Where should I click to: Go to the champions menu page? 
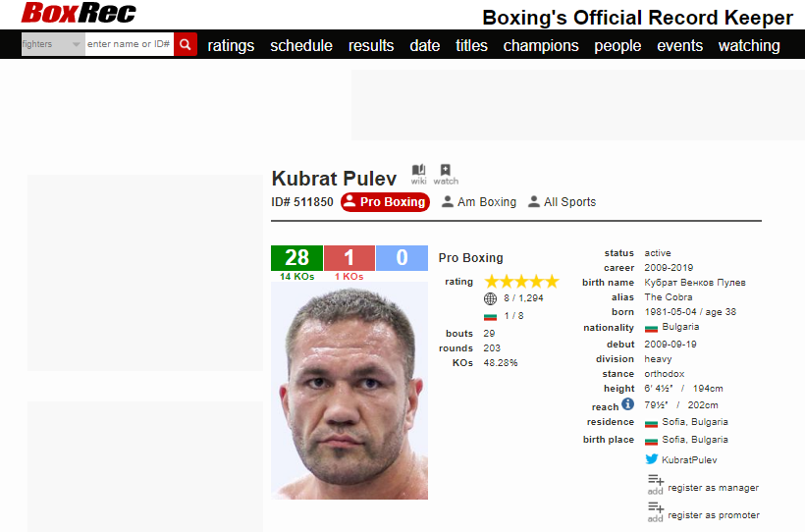point(541,45)
